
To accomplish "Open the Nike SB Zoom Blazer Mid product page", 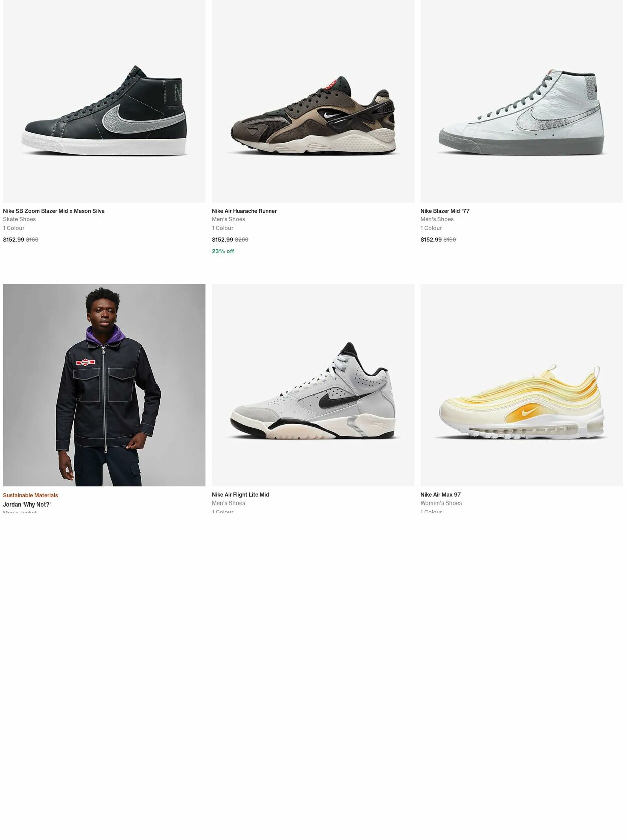I will tap(53, 211).
